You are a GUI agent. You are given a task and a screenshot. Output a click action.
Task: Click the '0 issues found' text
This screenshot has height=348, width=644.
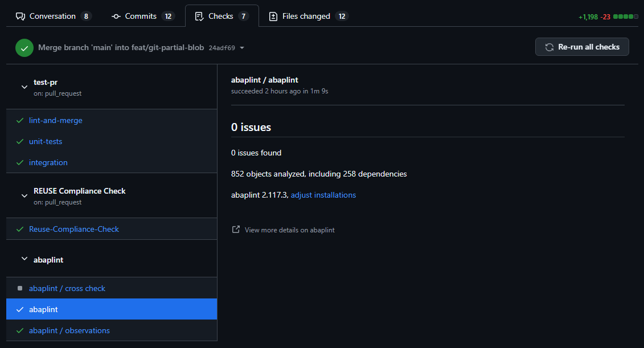pos(256,153)
